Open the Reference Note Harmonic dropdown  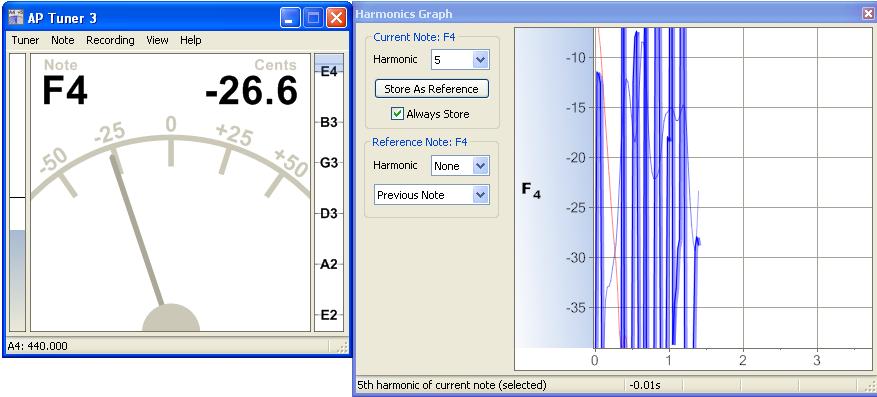pyautogui.click(x=480, y=166)
